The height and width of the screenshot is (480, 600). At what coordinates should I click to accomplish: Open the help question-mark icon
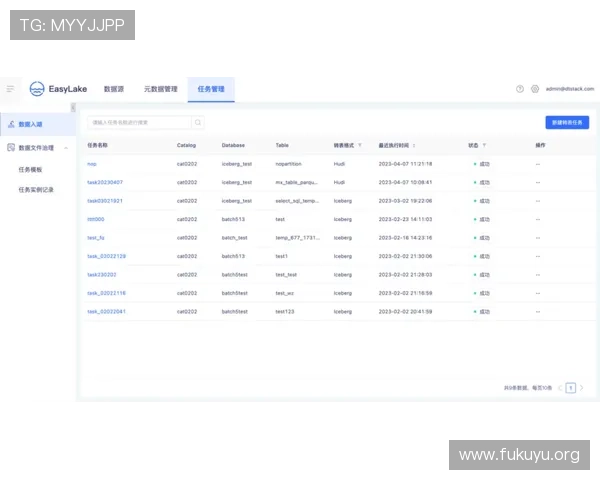[x=520, y=89]
